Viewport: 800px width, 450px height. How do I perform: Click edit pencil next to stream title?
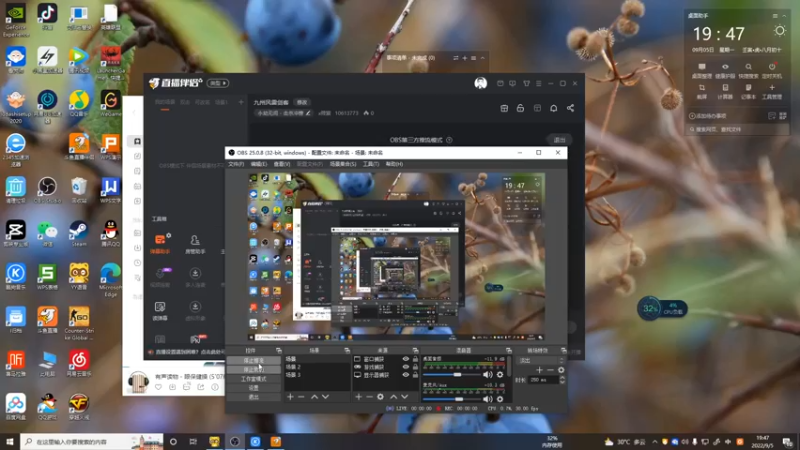point(308,113)
